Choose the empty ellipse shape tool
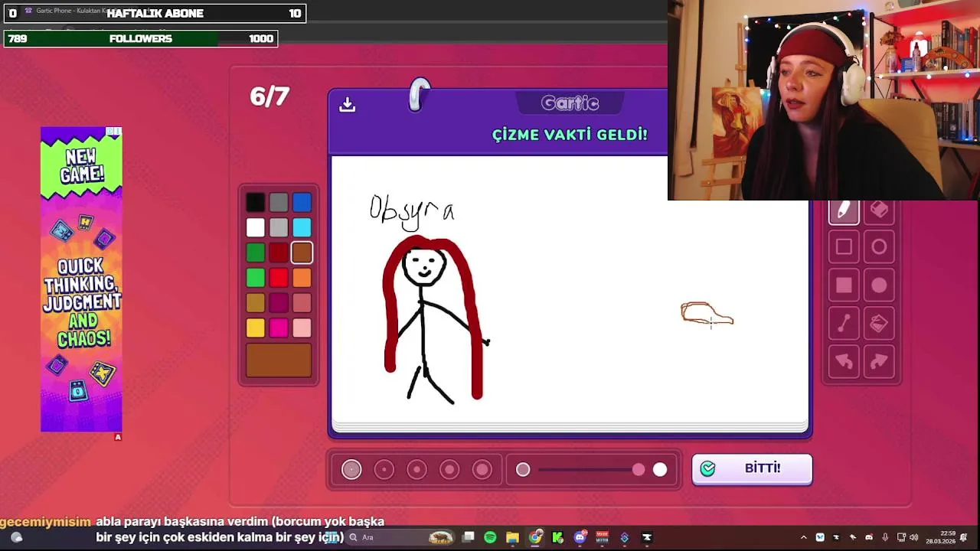The width and height of the screenshot is (980, 551). pos(879,247)
